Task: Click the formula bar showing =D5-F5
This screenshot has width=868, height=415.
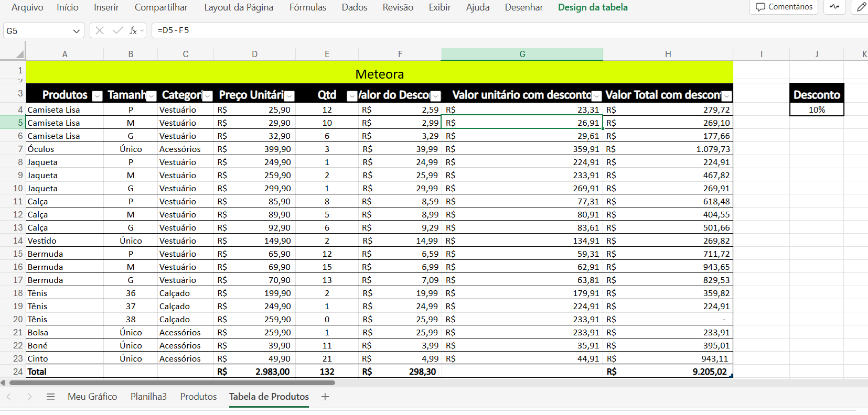Action: pyautogui.click(x=509, y=30)
